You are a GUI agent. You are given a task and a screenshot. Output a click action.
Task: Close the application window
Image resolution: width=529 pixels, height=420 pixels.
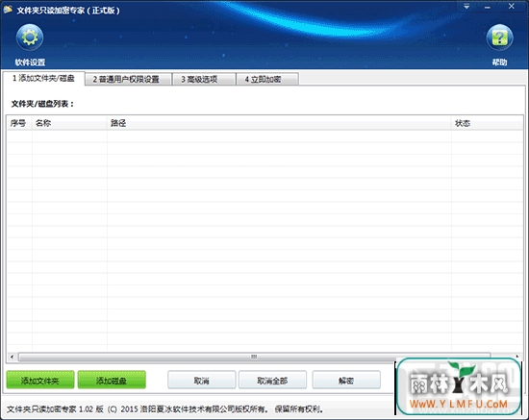[x=512, y=6]
